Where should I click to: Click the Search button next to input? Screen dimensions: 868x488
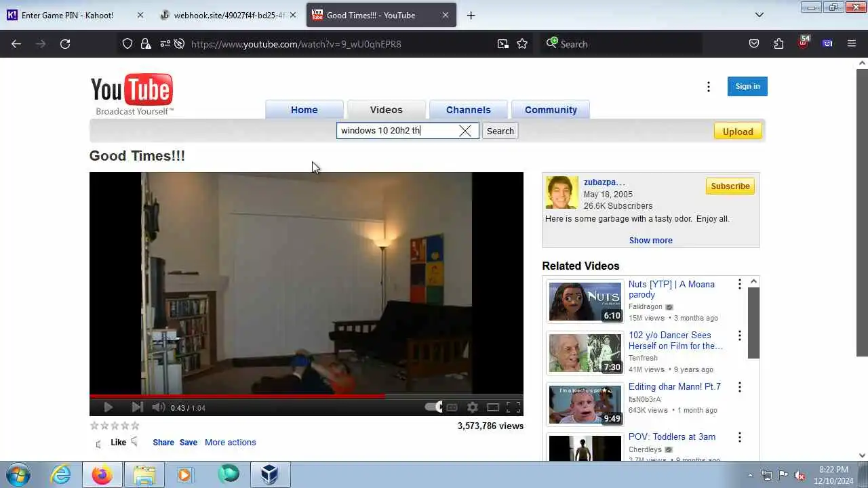coord(500,131)
